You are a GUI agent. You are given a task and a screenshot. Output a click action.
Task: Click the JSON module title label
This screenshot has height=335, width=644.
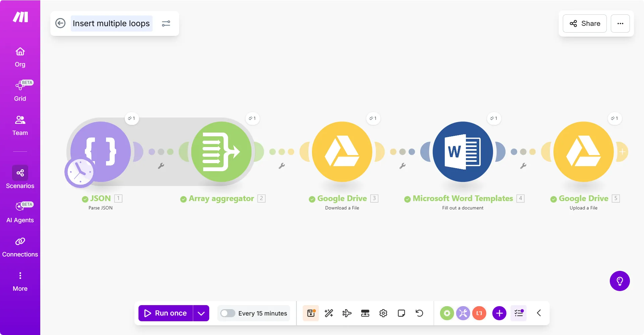coord(100,198)
